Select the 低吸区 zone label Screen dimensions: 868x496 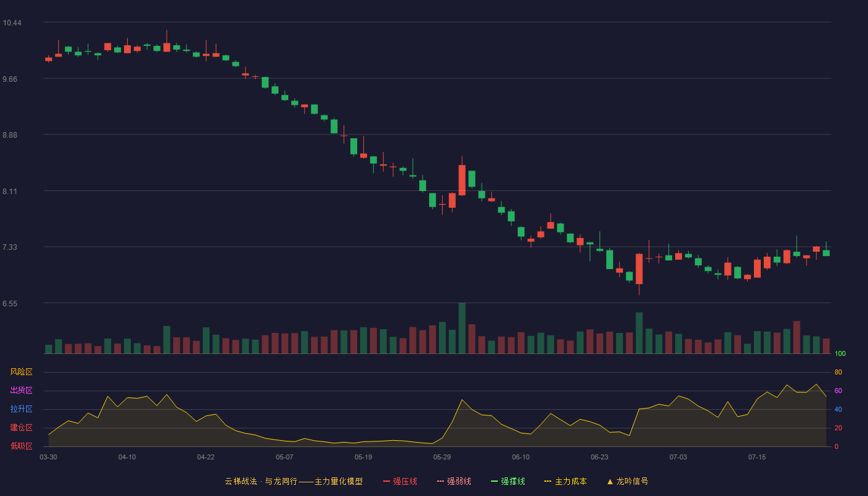21,446
